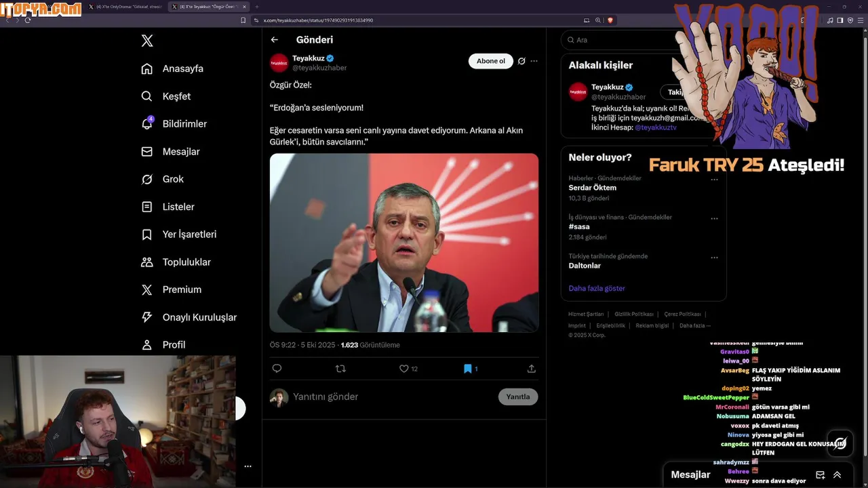This screenshot has height=488, width=868.
Task: Open more options for Serdar Öktem trend
Action: pos(714,180)
